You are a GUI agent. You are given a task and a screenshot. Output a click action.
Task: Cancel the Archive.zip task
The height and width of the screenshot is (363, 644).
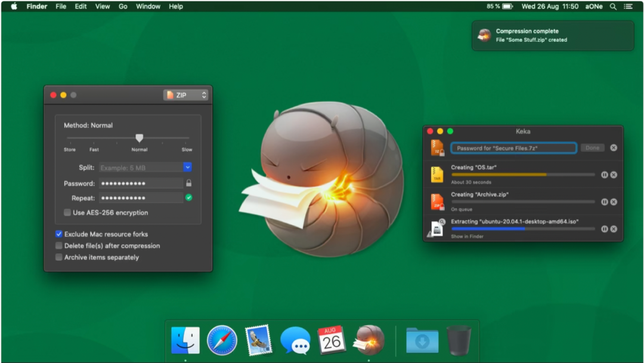pyautogui.click(x=614, y=202)
